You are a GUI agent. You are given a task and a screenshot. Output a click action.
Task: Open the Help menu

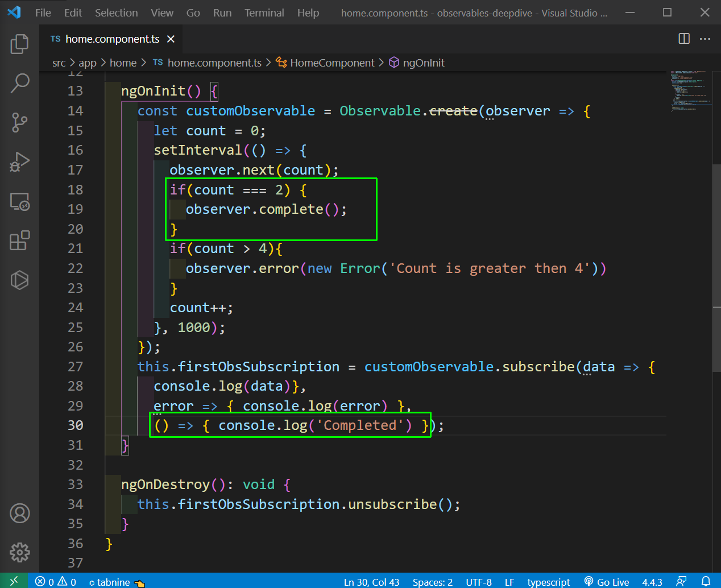pos(308,13)
